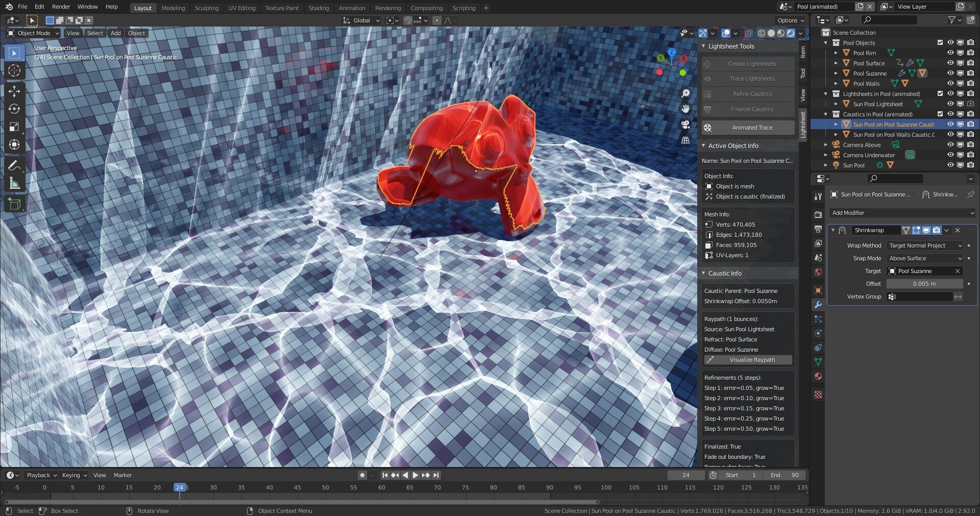Enable the Caustics in Pool collection checkbox
Image resolution: width=980 pixels, height=516 pixels.
point(940,114)
